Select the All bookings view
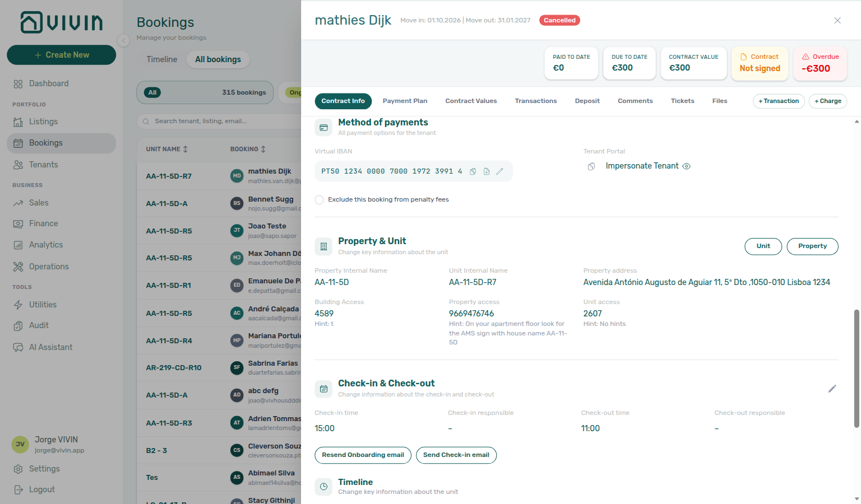861x504 pixels. tap(218, 59)
